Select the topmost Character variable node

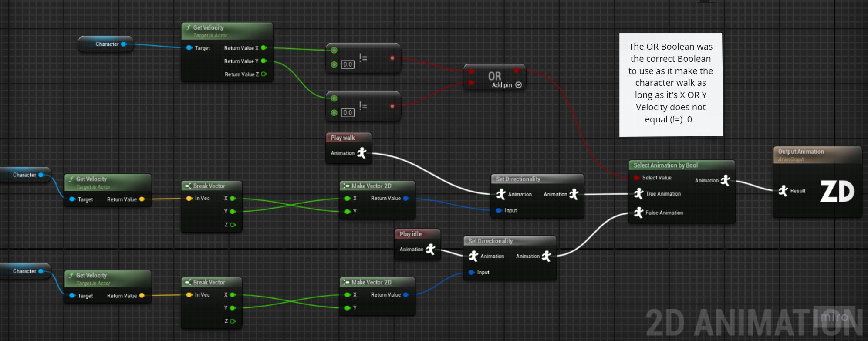pos(106,44)
